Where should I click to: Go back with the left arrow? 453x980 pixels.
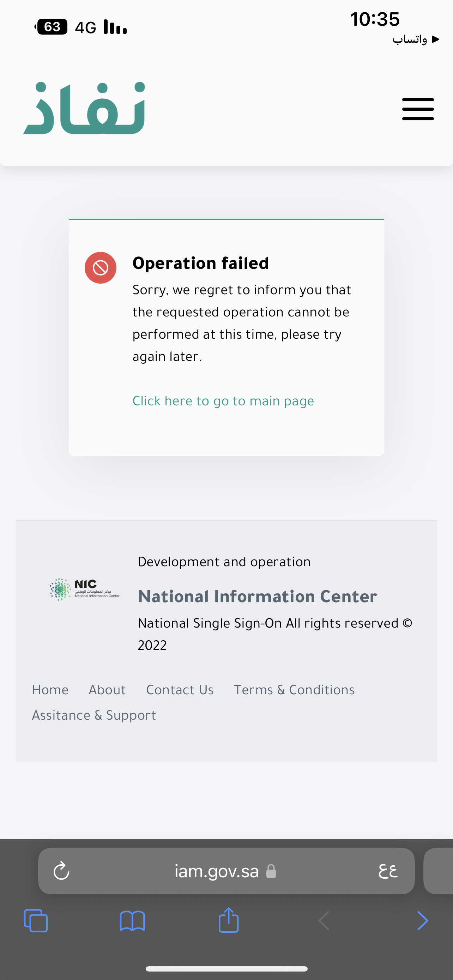coord(324,921)
